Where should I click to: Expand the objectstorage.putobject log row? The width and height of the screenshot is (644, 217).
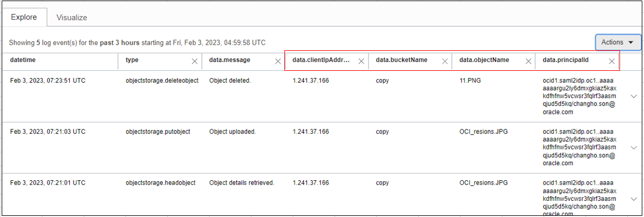[x=633, y=147]
